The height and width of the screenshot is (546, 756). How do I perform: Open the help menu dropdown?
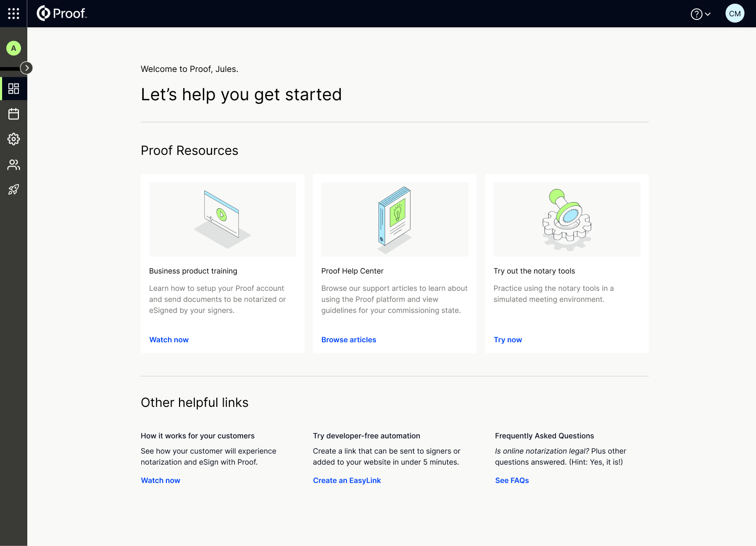pos(700,14)
